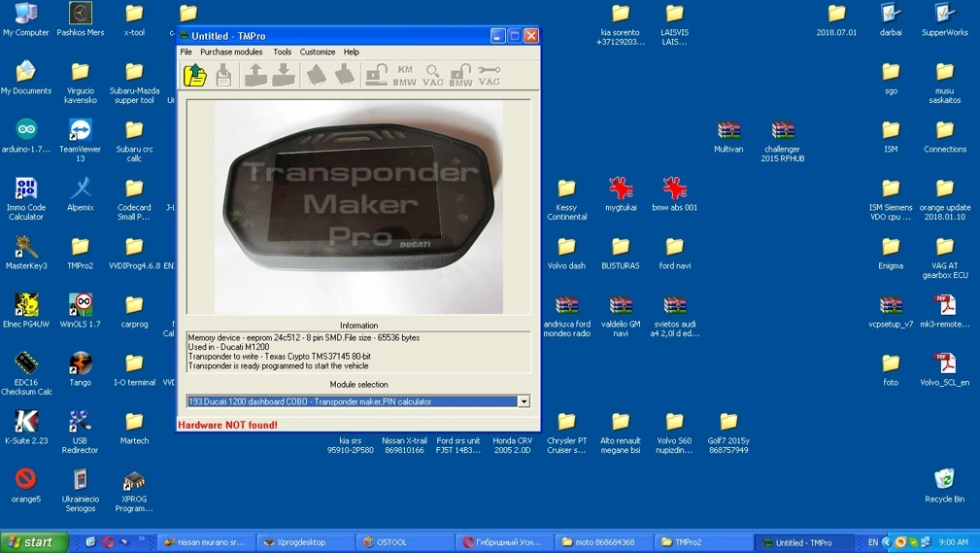
Task: Select the mygtukai red splat icon
Action: pos(621,194)
